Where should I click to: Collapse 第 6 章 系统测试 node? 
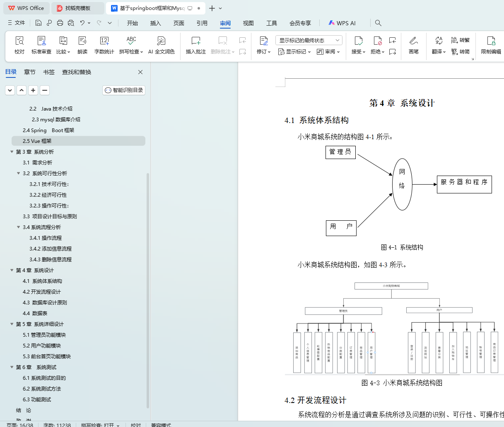coord(12,367)
